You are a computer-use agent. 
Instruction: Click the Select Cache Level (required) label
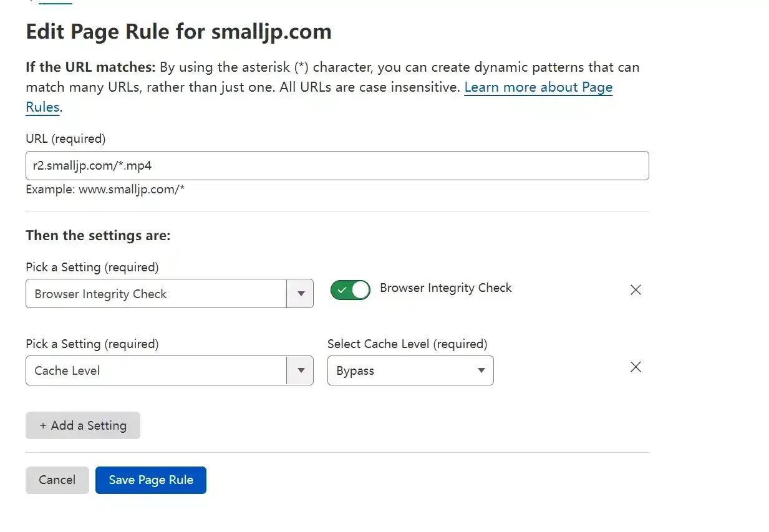point(407,344)
